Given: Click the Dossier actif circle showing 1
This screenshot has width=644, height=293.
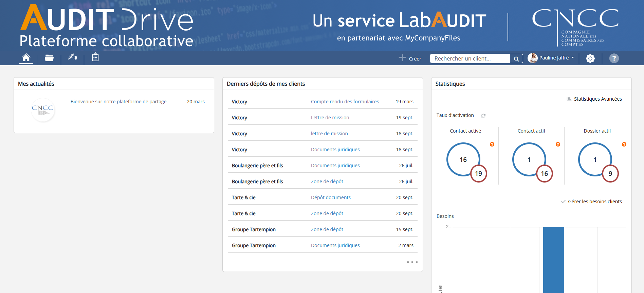Looking at the screenshot, I should pos(595,159).
